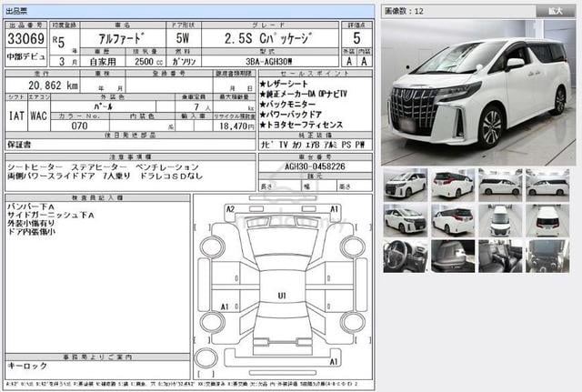Click the inspector note バンパー下A
582x392 pixels.
31,206
